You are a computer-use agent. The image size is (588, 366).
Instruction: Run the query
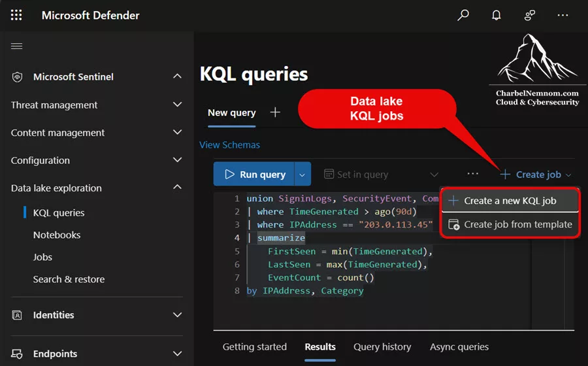click(x=254, y=174)
